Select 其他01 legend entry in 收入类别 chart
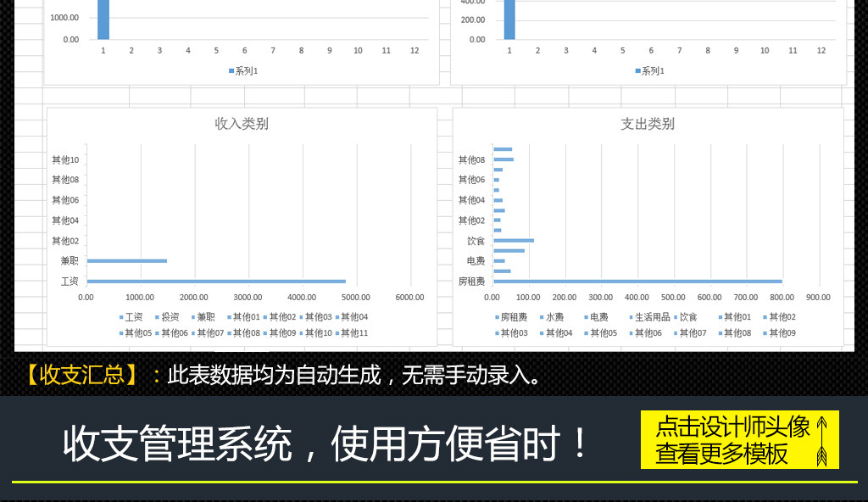 pos(243,317)
